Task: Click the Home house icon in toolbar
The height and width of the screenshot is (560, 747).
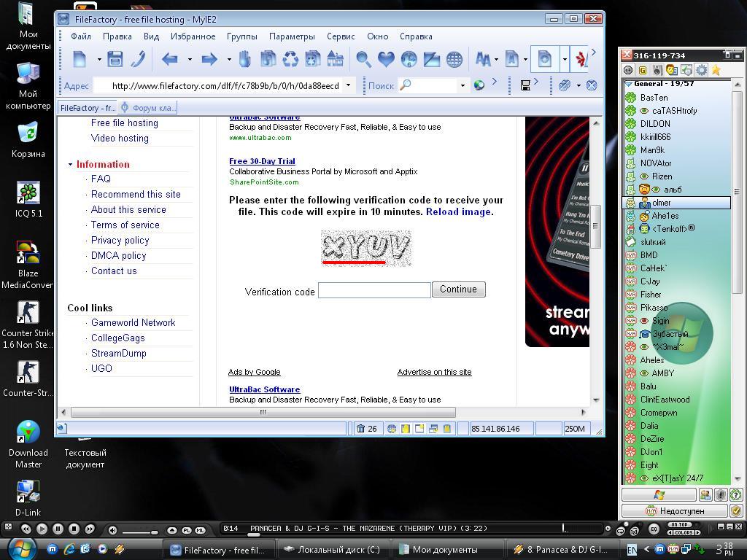Action: coord(335,59)
